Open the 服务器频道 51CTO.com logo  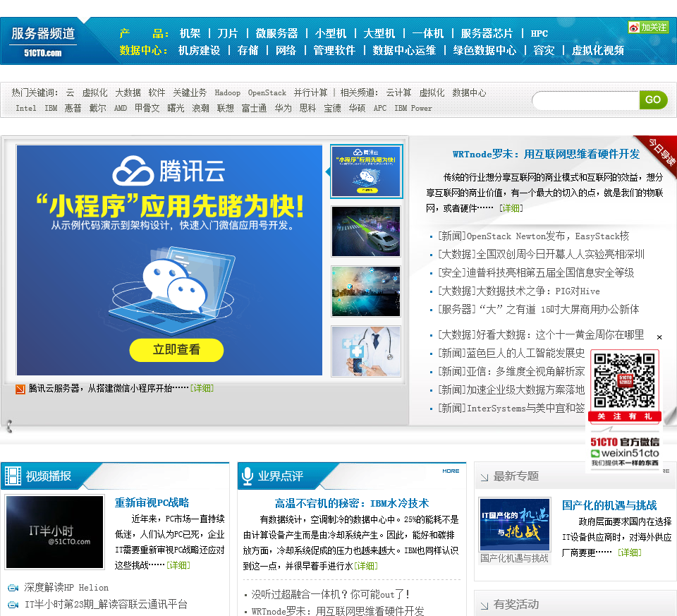43,41
